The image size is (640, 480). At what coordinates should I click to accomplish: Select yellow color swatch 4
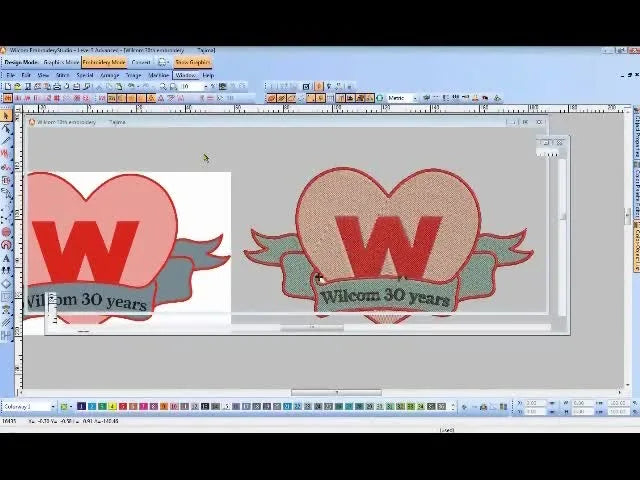tap(112, 407)
